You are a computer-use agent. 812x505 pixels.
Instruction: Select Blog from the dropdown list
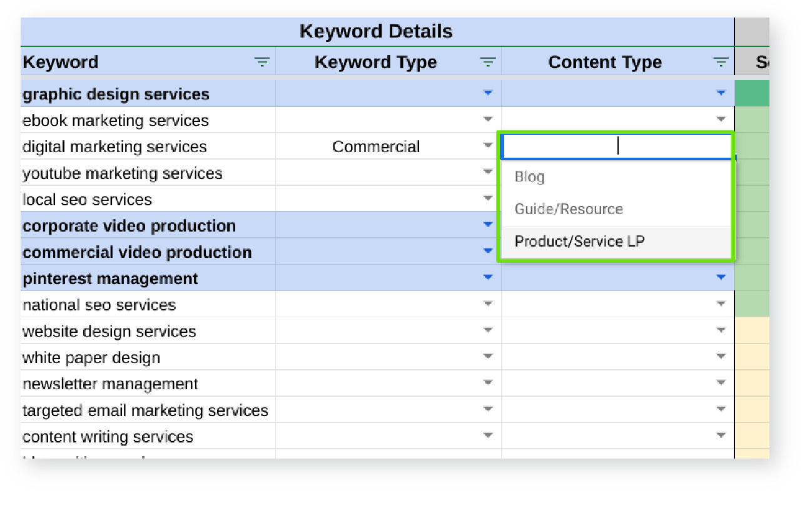coord(529,177)
